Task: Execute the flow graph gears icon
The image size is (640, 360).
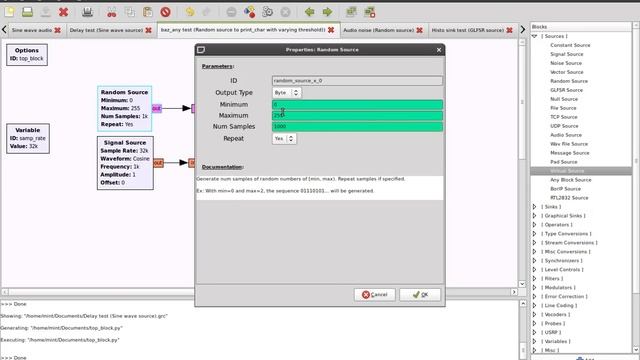Action: [x=267, y=12]
